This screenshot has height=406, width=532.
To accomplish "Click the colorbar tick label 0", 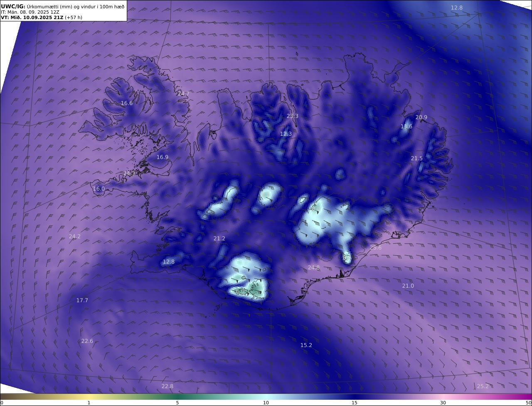I will pos(2,403).
